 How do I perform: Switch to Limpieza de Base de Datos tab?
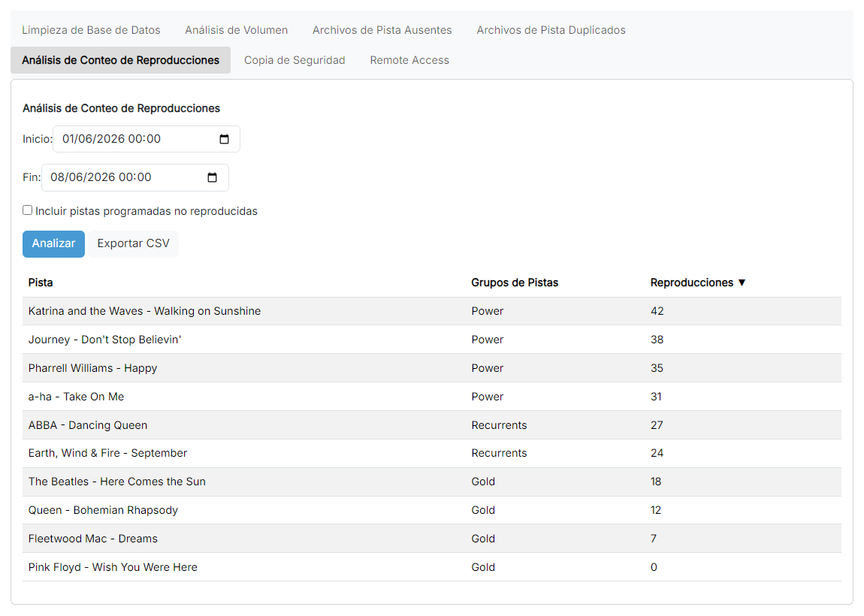pyautogui.click(x=91, y=30)
